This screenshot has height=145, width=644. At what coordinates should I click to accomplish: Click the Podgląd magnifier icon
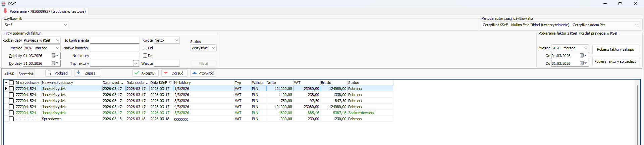click(x=50, y=73)
